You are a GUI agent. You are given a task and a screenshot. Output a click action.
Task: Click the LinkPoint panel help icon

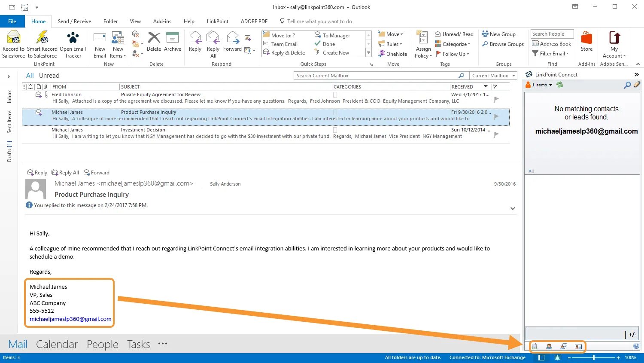[636, 346]
